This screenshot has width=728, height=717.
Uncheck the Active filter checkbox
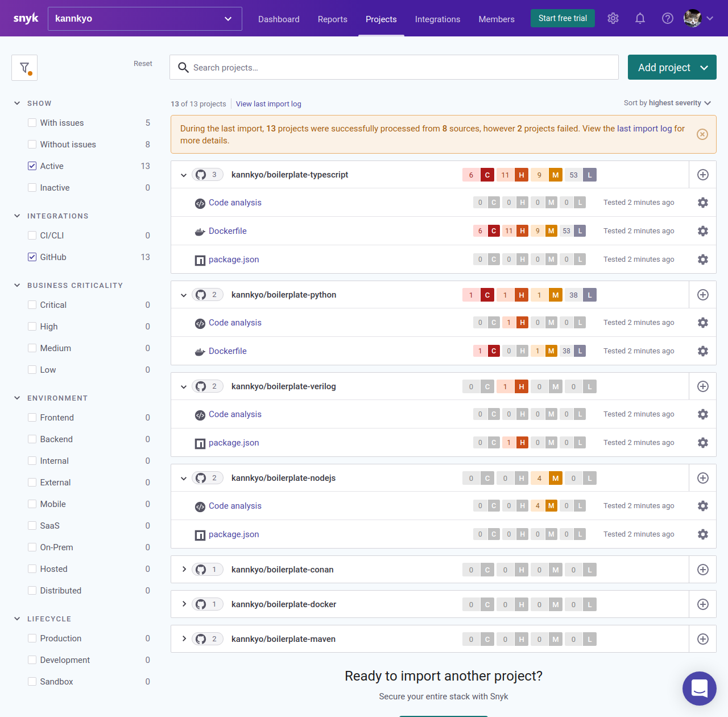pyautogui.click(x=32, y=166)
